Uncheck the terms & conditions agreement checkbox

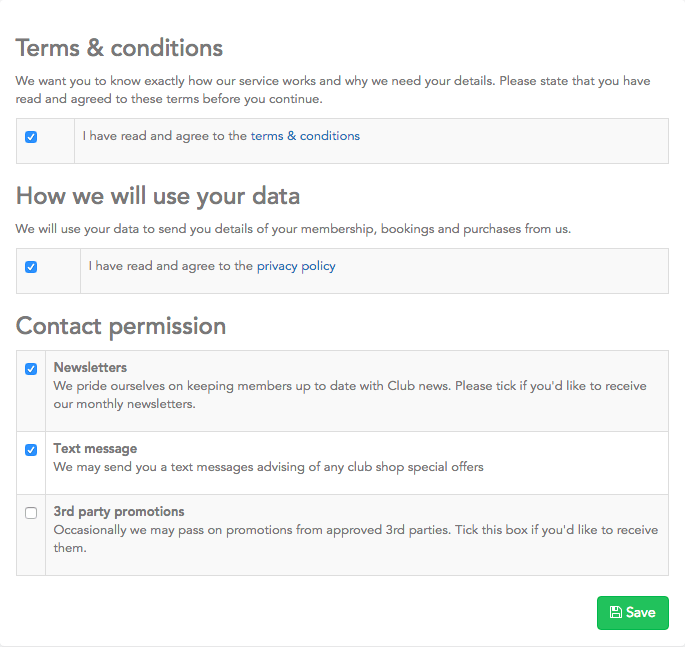[x=31, y=137]
